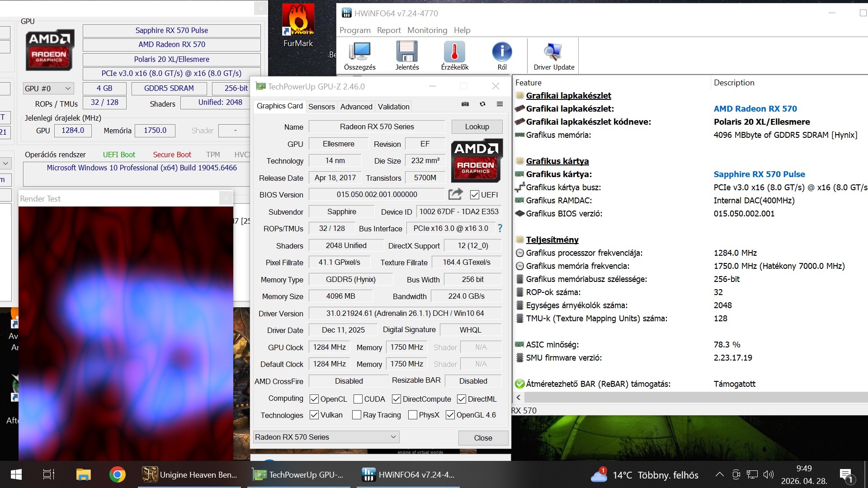Click the Bus Interface question mark icon
The image size is (868, 488).
pos(500,228)
